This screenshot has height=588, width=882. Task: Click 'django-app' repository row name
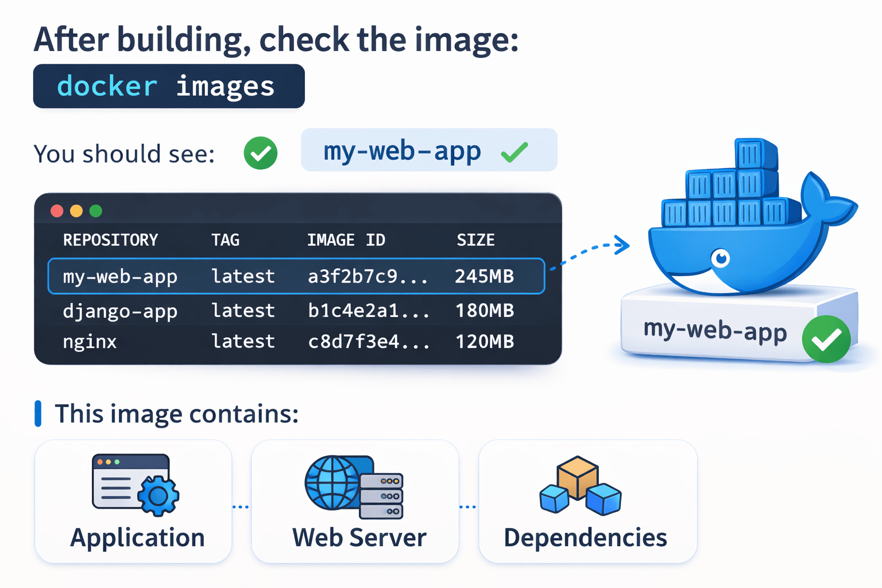[x=120, y=311]
